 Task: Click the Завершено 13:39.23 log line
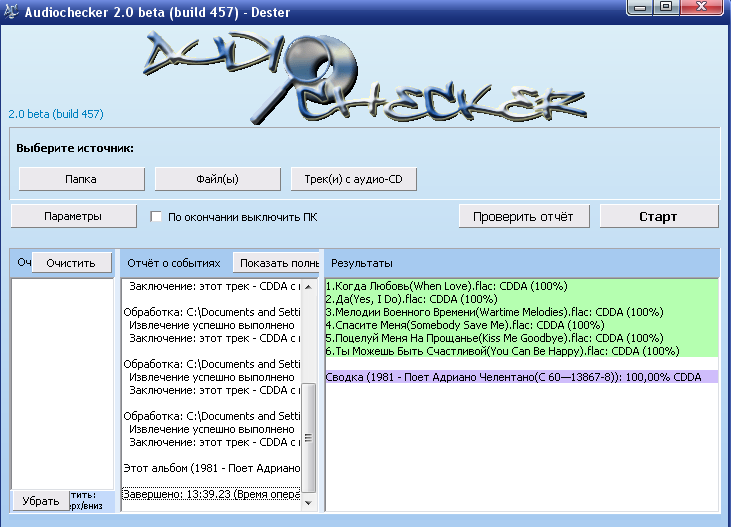pyautogui.click(x=211, y=493)
